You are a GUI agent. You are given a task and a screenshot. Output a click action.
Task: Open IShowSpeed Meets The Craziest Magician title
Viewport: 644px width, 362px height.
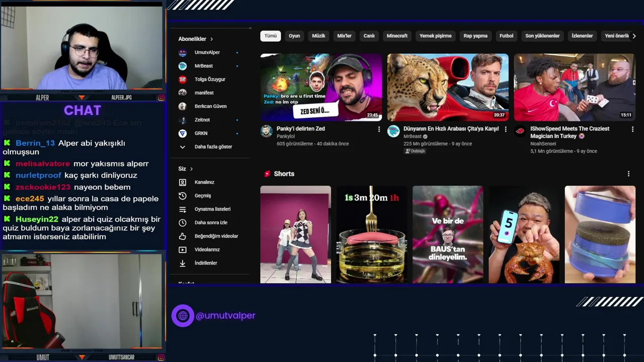pyautogui.click(x=570, y=132)
